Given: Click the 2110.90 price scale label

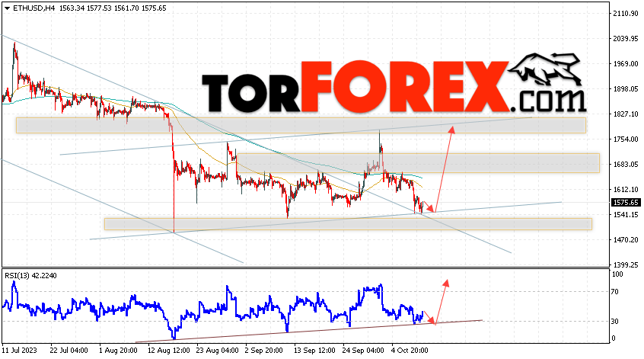Looking at the screenshot, I should click(626, 14).
